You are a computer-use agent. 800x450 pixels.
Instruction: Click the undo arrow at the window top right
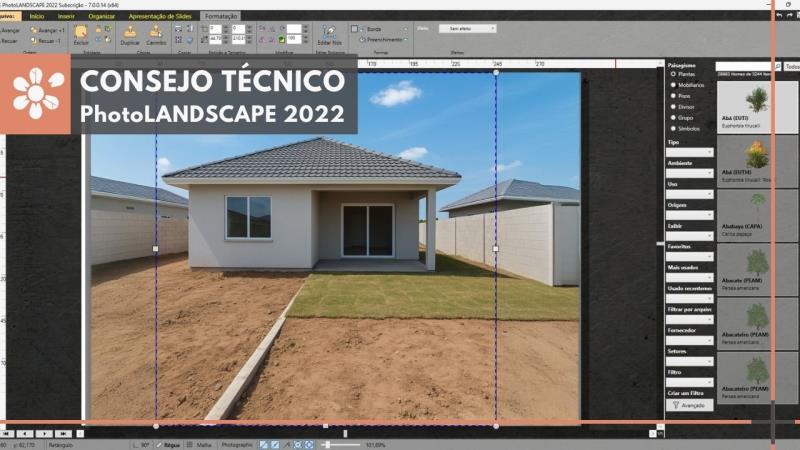pyautogui.click(x=779, y=16)
